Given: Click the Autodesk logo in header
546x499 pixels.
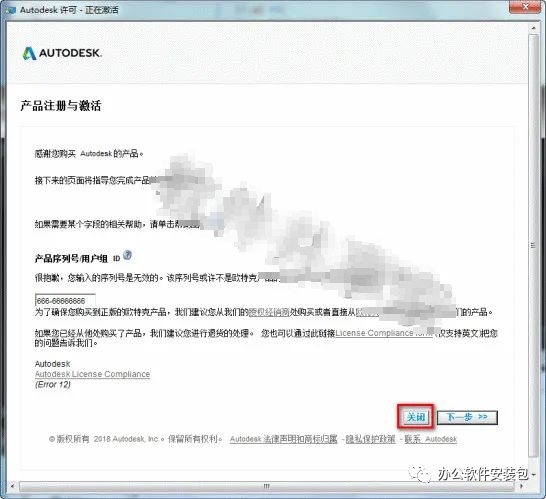Looking at the screenshot, I should point(62,53).
